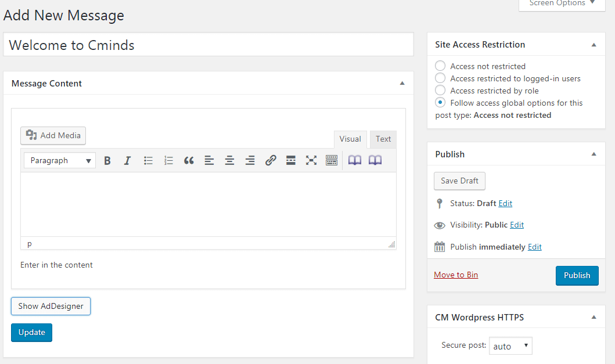Center align the text

point(229,161)
